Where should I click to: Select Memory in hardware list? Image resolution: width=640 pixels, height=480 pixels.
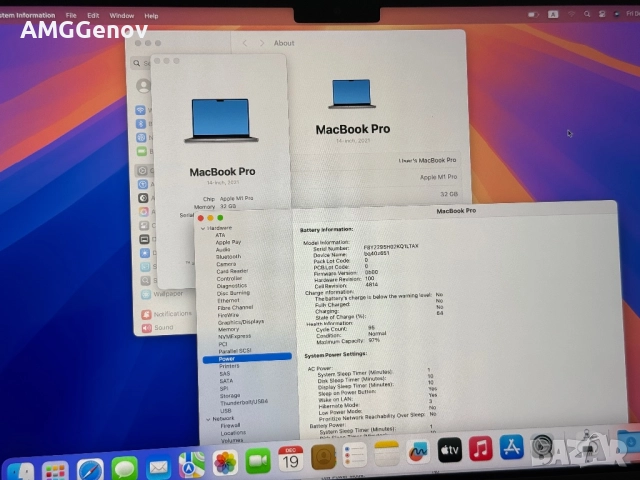pyautogui.click(x=228, y=329)
